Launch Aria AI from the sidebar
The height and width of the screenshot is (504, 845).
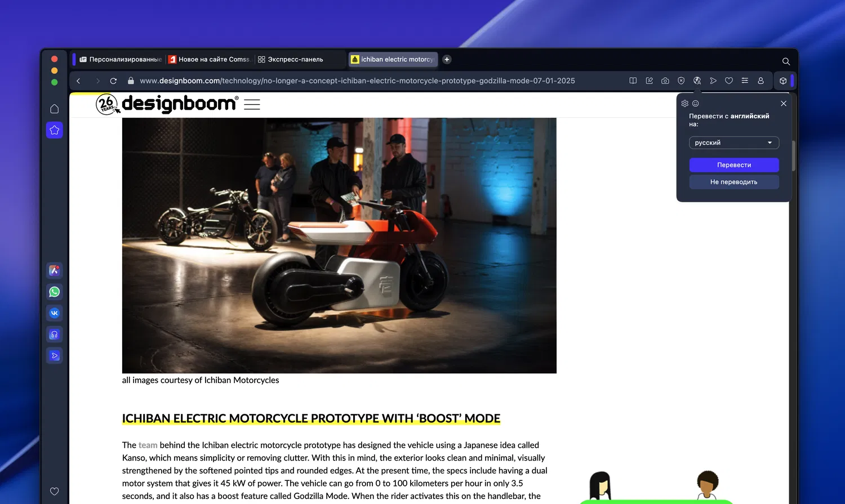click(54, 270)
